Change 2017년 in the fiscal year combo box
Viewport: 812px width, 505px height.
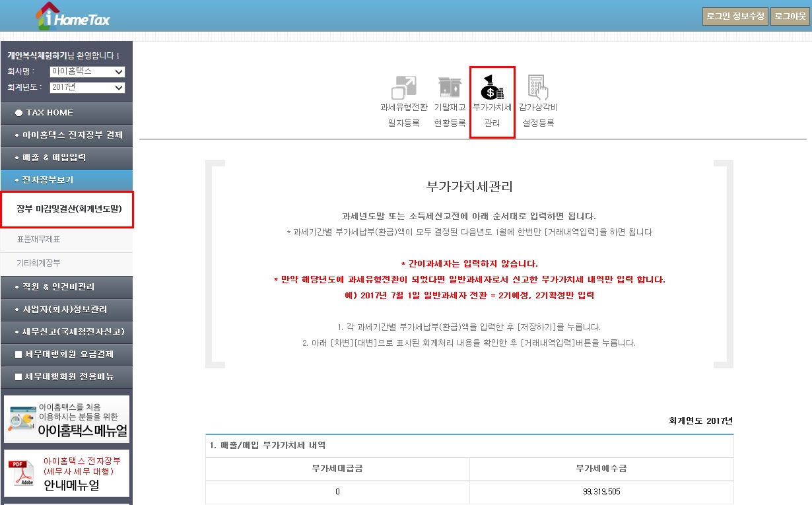coord(87,86)
